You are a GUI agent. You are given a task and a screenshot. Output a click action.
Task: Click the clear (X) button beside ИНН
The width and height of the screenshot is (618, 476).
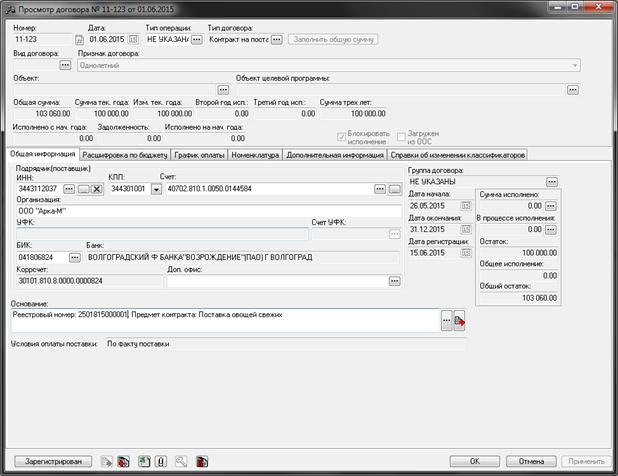point(97,188)
